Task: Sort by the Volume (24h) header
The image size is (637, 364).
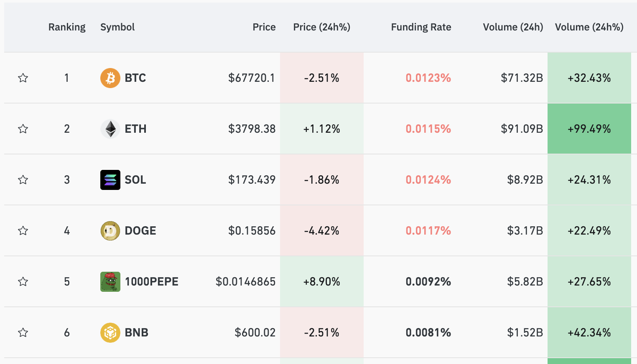Action: point(513,27)
